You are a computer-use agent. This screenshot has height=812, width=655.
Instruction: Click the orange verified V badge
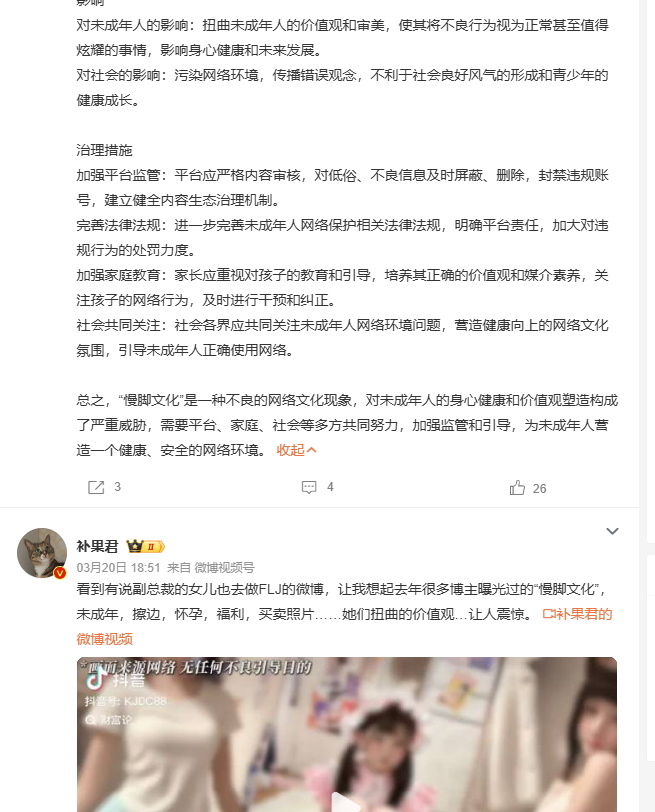pyautogui.click(x=60, y=573)
